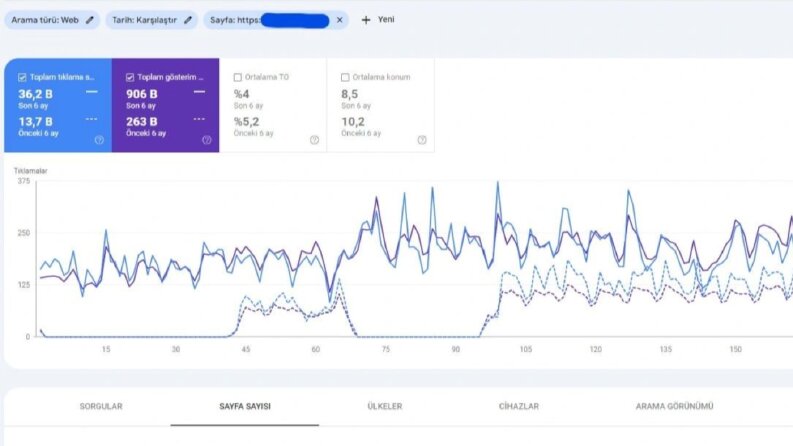Image resolution: width=793 pixels, height=446 pixels.
Task: Edit the Arama türü: Web filter pencil
Action: 90,20
